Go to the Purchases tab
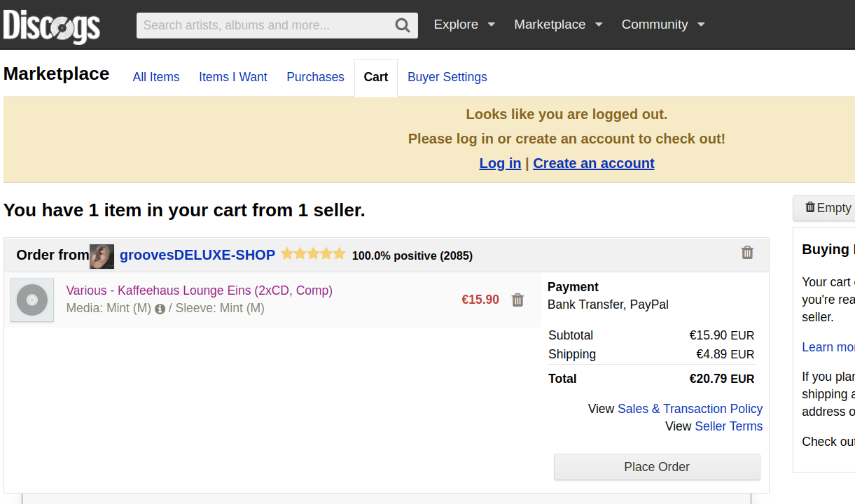The image size is (855, 504). pos(315,77)
